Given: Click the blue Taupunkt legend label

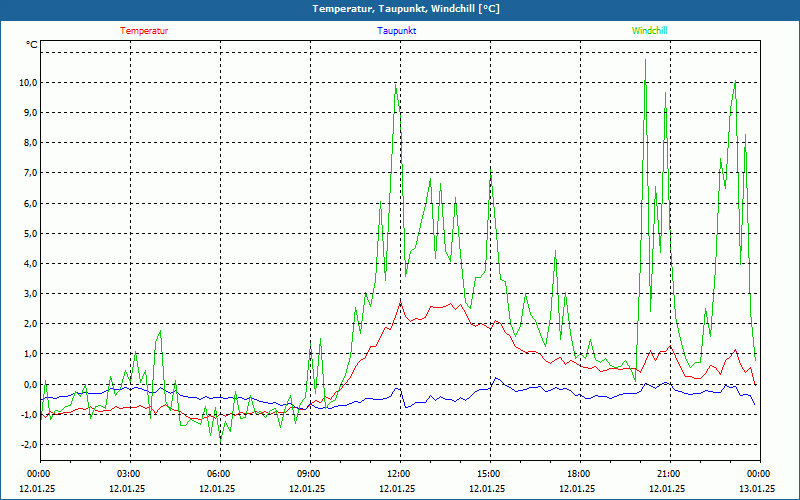Looking at the screenshot, I should point(397,31).
